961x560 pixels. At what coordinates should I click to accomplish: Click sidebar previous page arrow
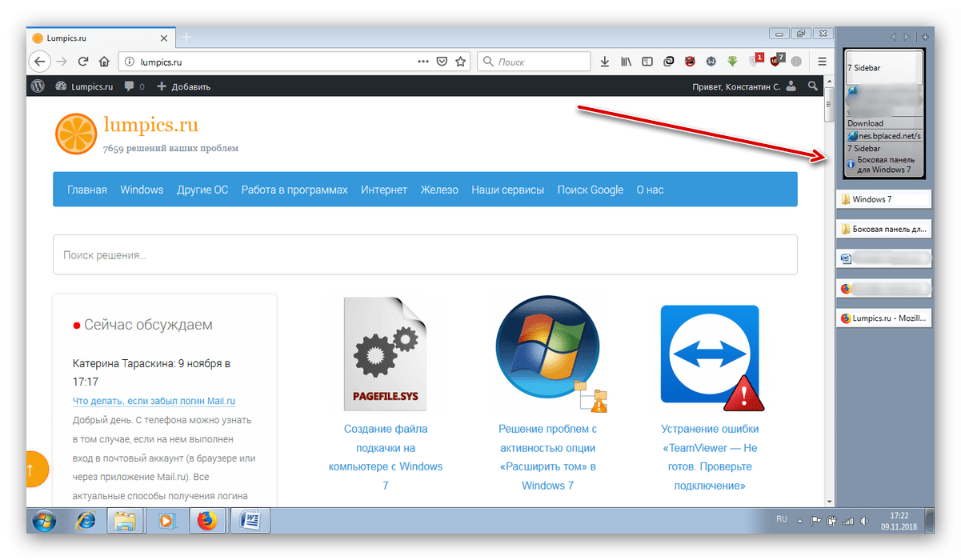(x=894, y=37)
